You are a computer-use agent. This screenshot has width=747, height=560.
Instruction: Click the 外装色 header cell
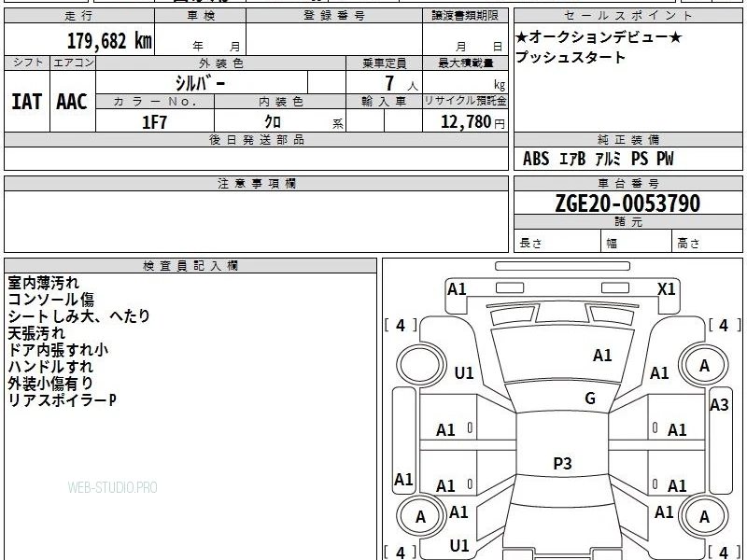click(x=221, y=63)
